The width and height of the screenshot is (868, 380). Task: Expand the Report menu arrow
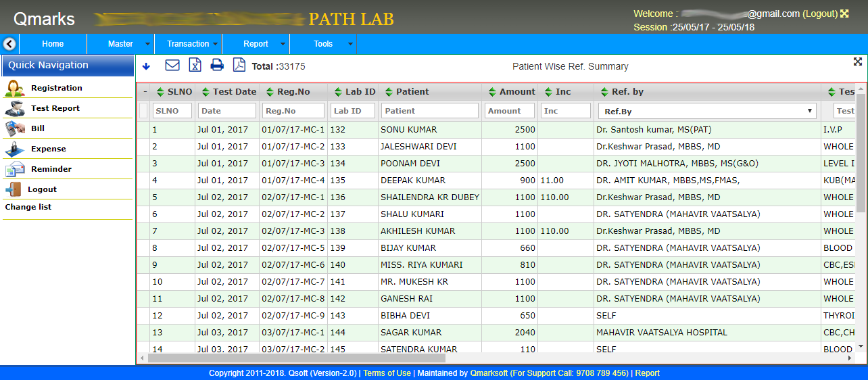[283, 44]
